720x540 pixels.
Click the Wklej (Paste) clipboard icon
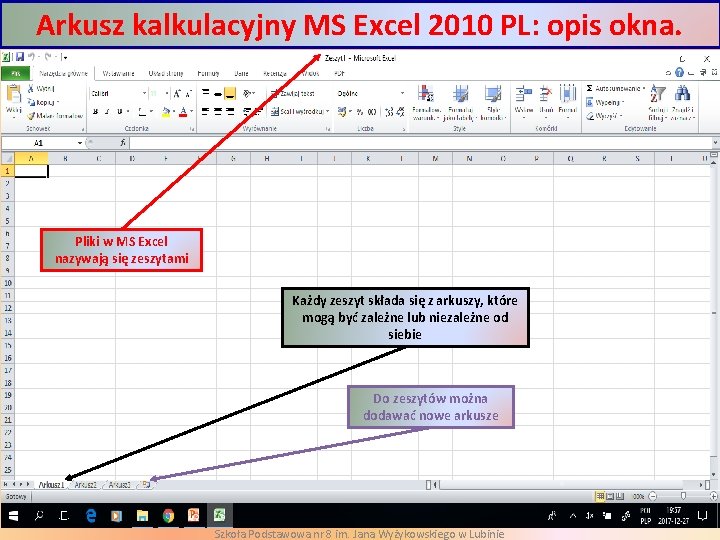click(14, 94)
